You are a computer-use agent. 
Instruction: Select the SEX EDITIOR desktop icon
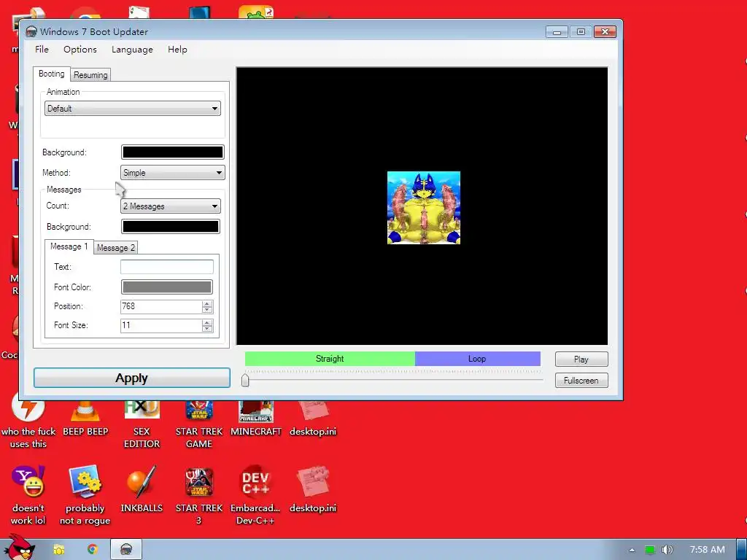tap(142, 425)
